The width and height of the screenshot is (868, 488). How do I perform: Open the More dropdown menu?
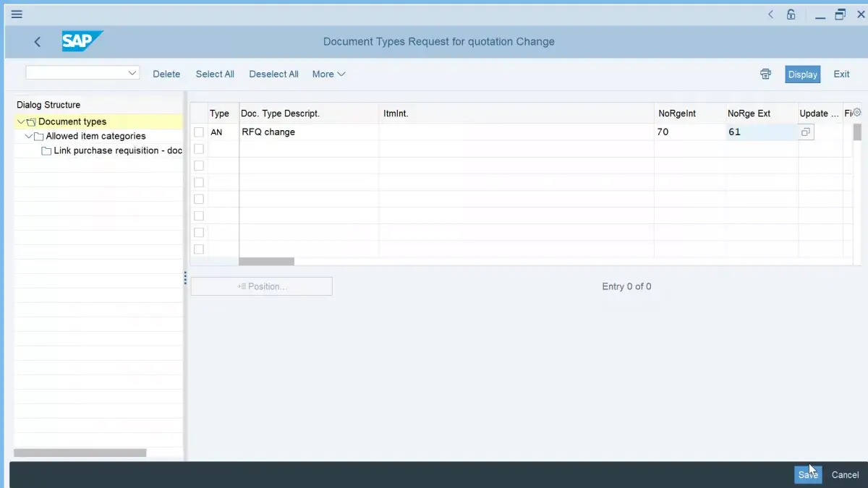coord(328,74)
